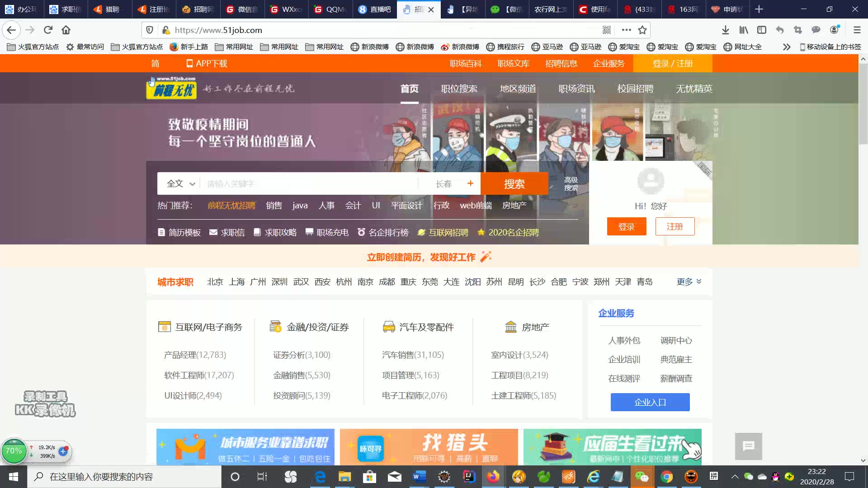The image size is (868, 488).
Task: Select the 首页 navigation tab
Action: 409,89
